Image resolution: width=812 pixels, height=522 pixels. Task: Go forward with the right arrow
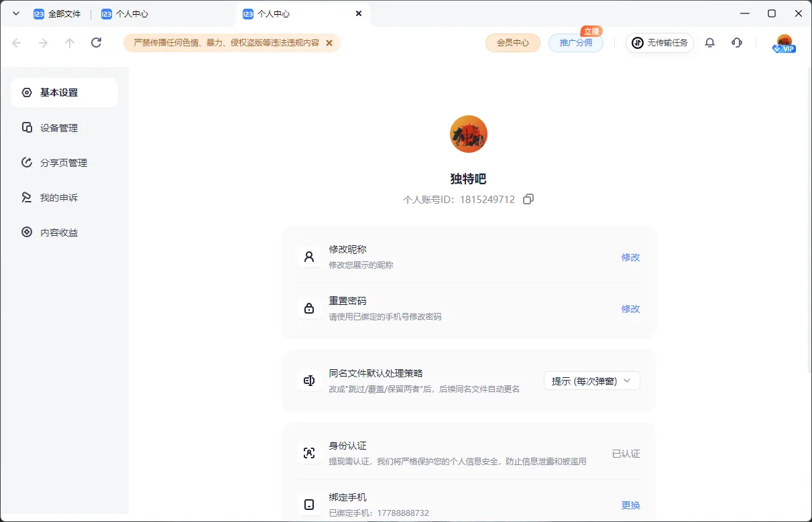pos(43,43)
